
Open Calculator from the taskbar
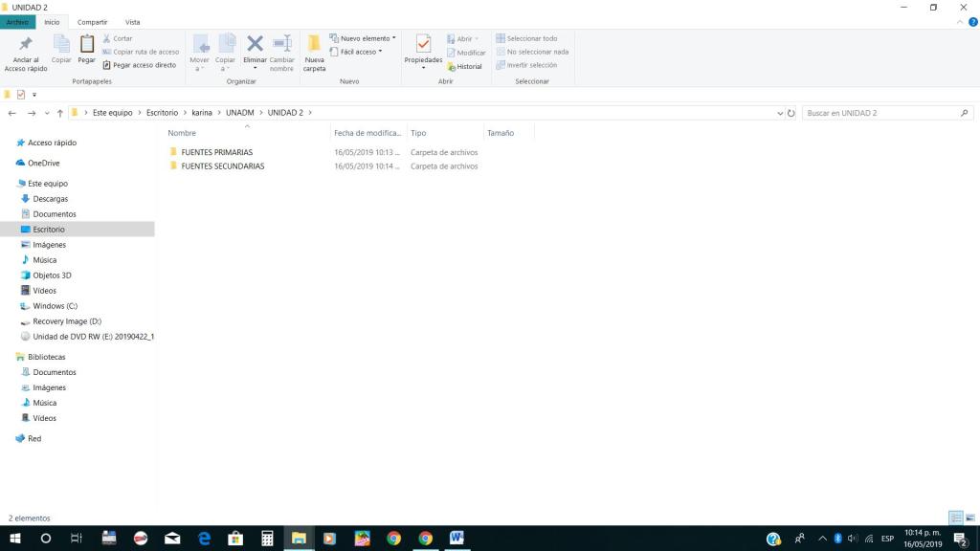[267, 538]
